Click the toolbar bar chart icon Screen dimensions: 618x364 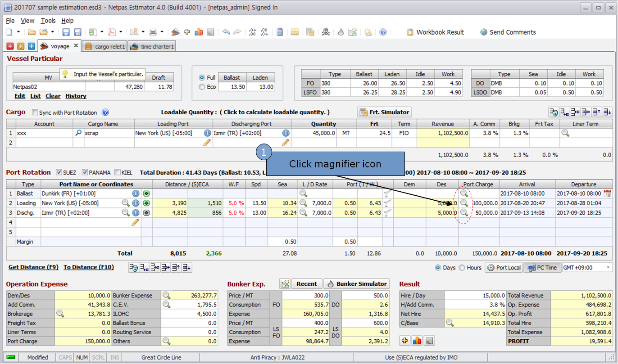click(199, 32)
